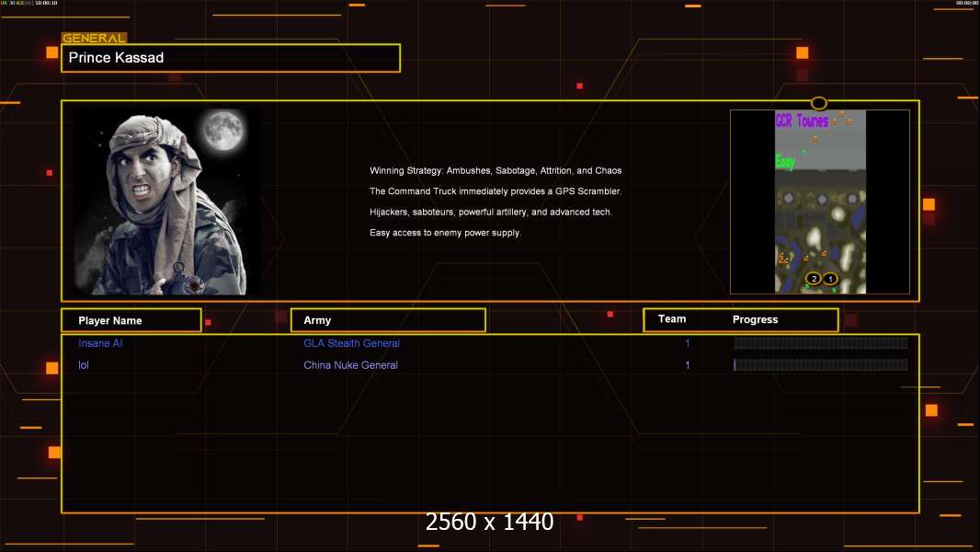The height and width of the screenshot is (552, 980).
Task: Click the Progress column header
Action: pyautogui.click(x=755, y=319)
